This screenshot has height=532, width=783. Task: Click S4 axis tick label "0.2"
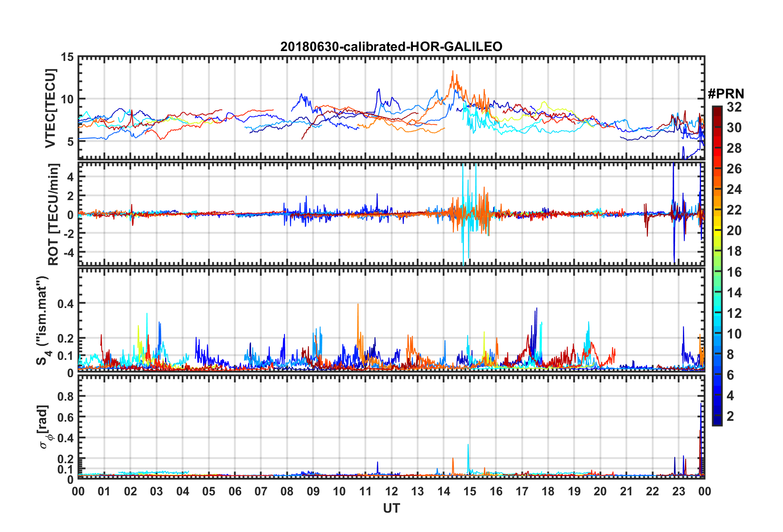point(65,339)
